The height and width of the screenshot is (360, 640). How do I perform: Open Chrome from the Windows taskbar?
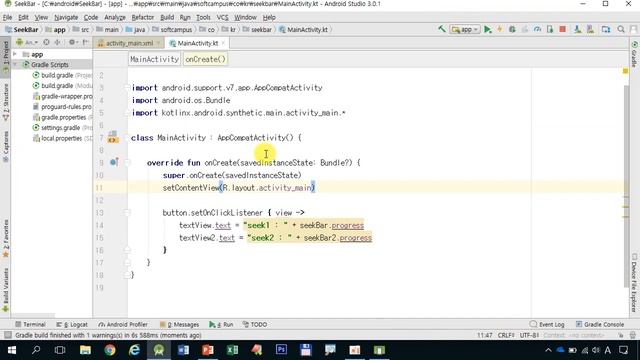(x=110, y=350)
